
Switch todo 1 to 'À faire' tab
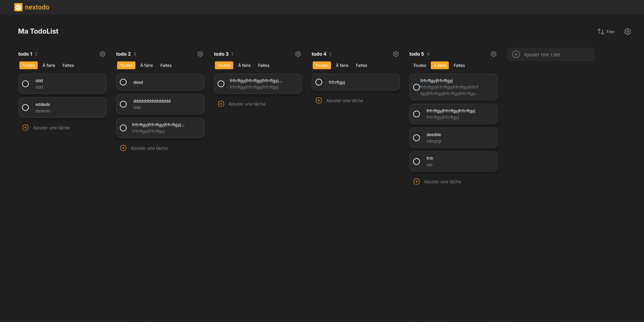point(49,65)
